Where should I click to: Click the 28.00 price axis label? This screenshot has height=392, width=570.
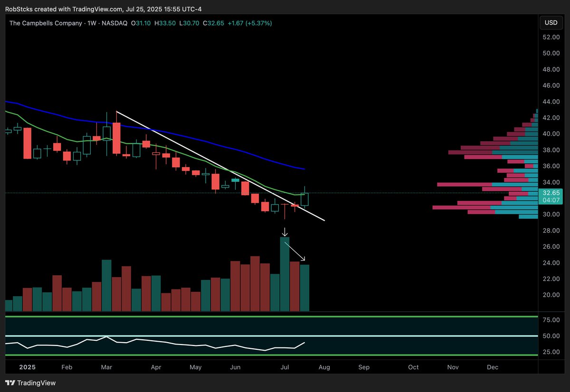click(551, 231)
